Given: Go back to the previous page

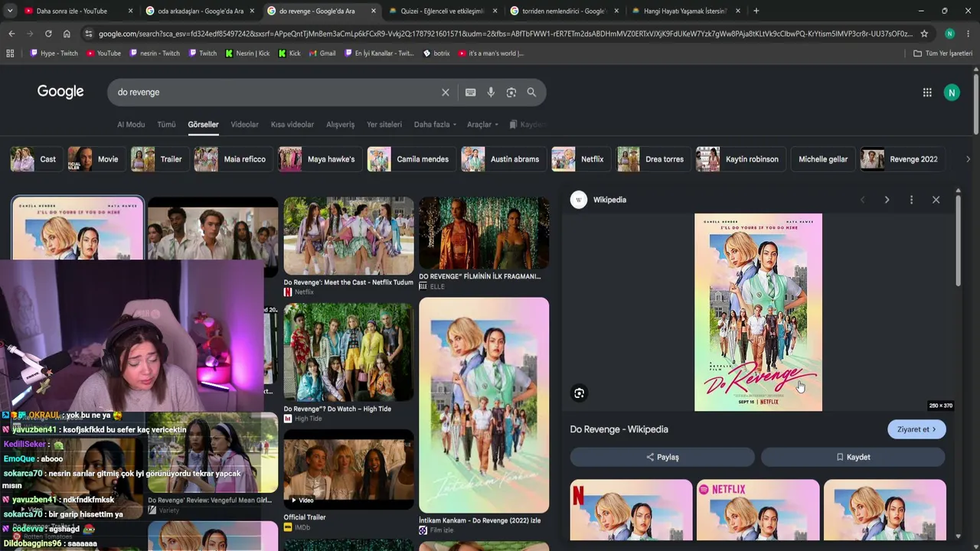Looking at the screenshot, I should (x=11, y=34).
